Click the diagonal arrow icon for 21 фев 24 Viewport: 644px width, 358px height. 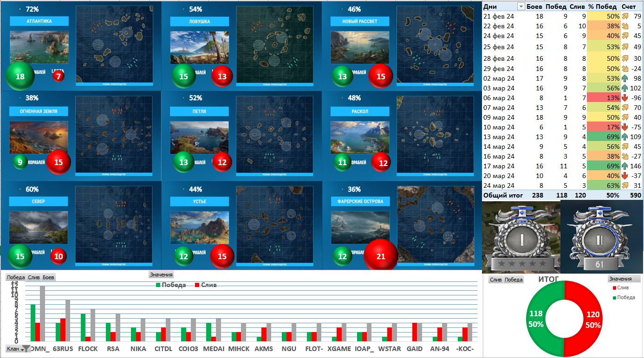coord(625,16)
